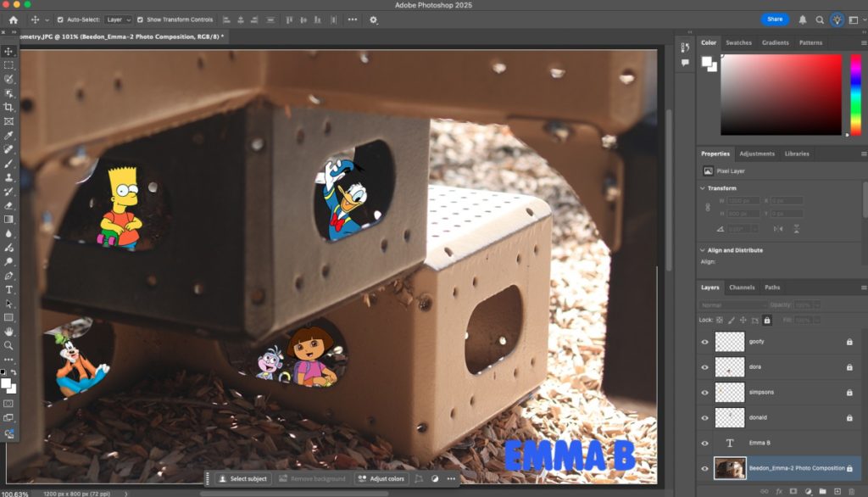Click the Select subject button

click(x=243, y=478)
